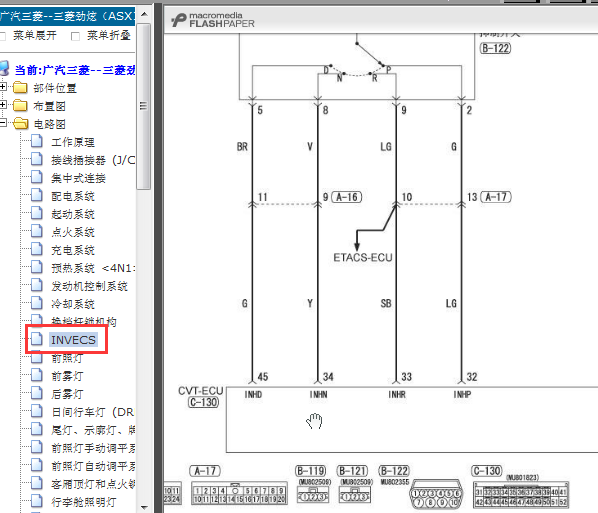Screen dimensions: 598x513
Task: Click the INHR terminal label
Action: [x=397, y=394]
